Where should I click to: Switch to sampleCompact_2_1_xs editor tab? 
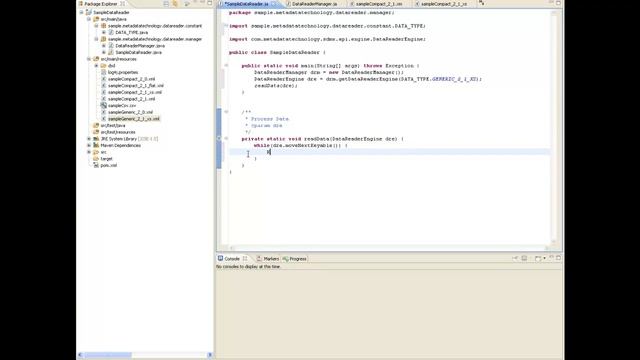(444, 4)
